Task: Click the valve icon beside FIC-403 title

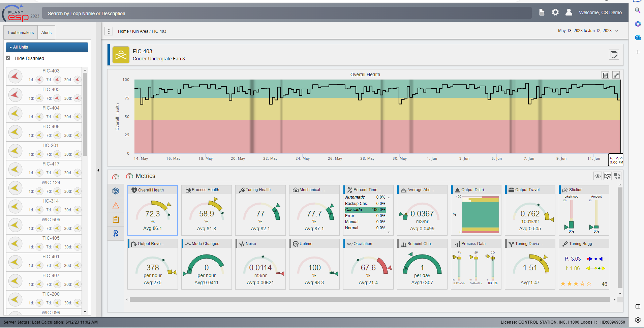Action: [121, 55]
